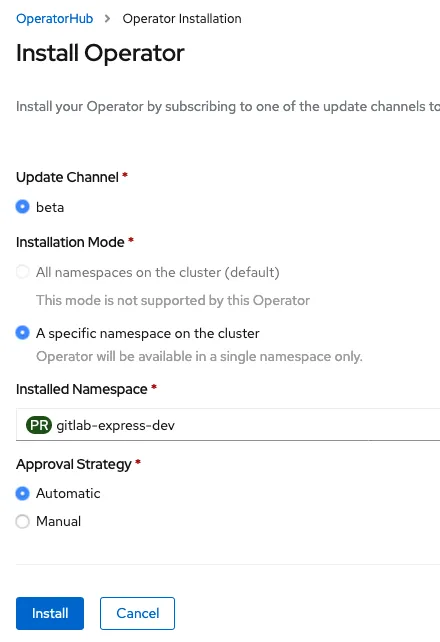Viewport: 440px width, 642px height.
Task: Click the mode not supported notice text
Action: click(x=173, y=301)
